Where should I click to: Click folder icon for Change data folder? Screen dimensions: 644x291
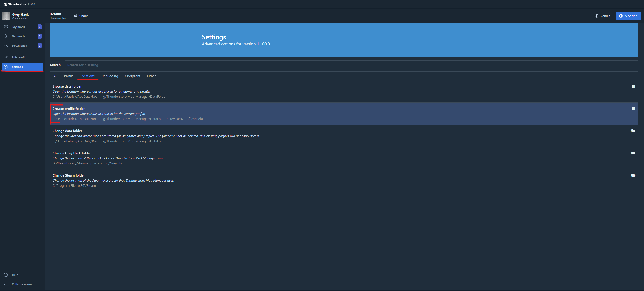(633, 131)
